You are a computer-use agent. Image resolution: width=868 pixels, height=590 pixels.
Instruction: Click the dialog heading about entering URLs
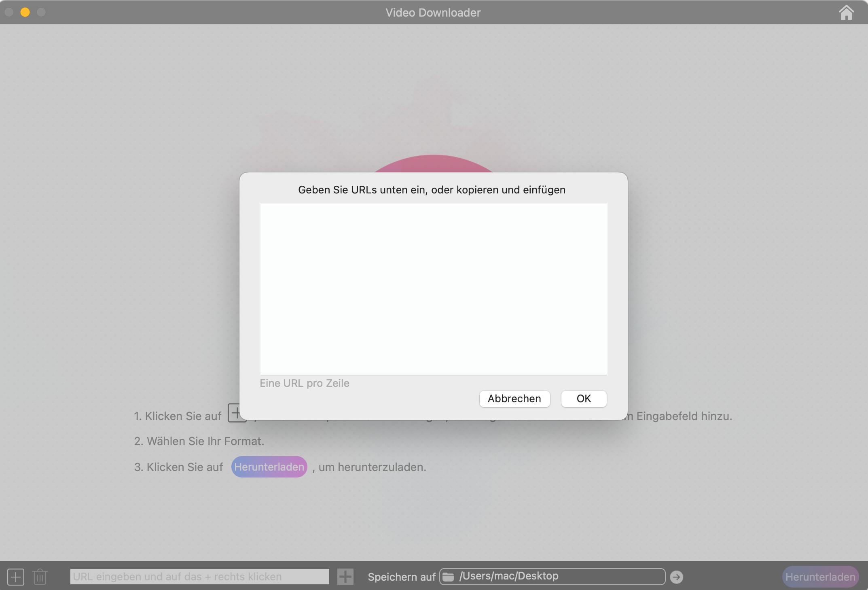coord(432,190)
